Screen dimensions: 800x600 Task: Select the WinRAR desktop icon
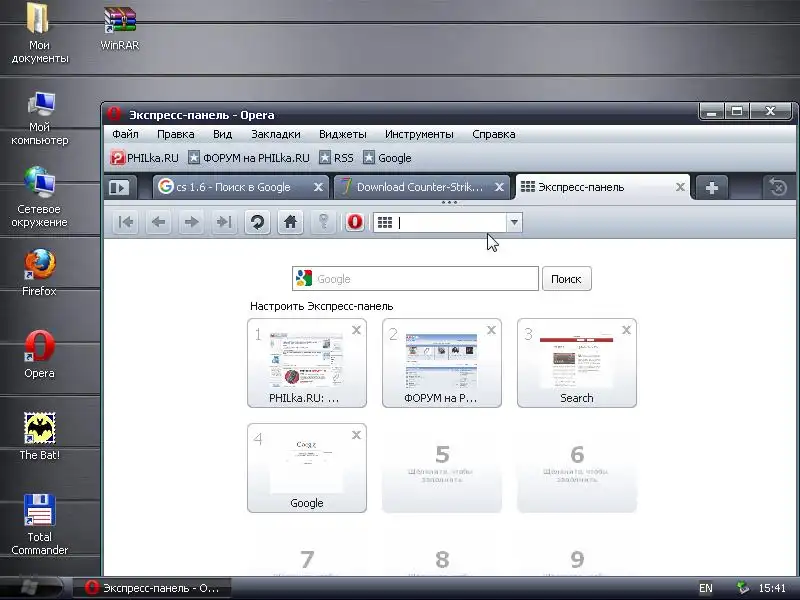(x=119, y=28)
